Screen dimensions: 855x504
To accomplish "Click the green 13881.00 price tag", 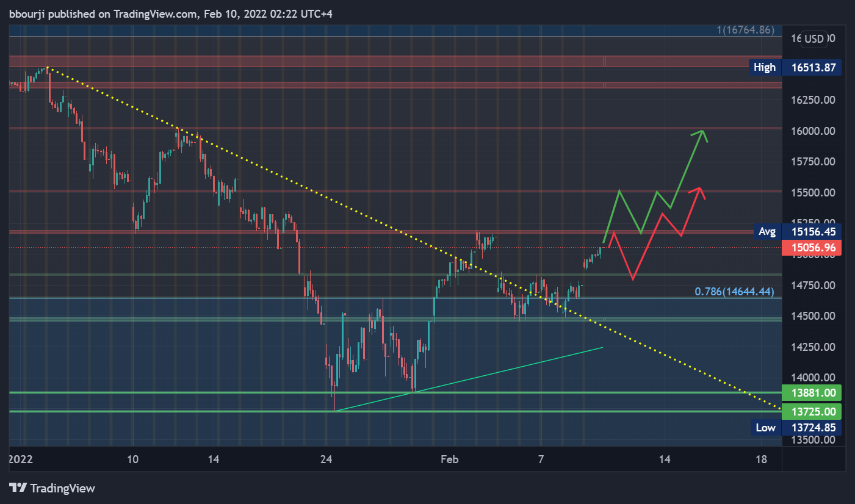I will coord(812,392).
